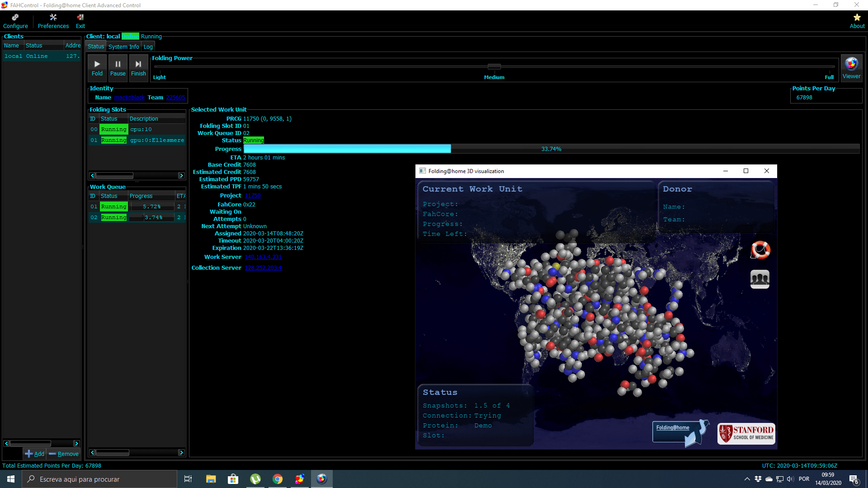868x488 pixels.
Task: Click the POR language indicator
Action: [x=804, y=479]
